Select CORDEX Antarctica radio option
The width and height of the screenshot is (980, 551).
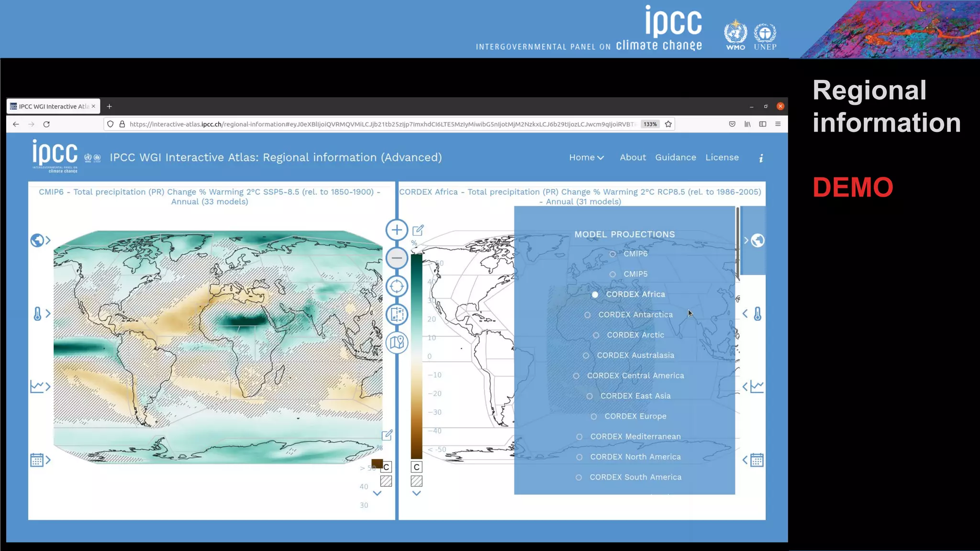click(628, 315)
